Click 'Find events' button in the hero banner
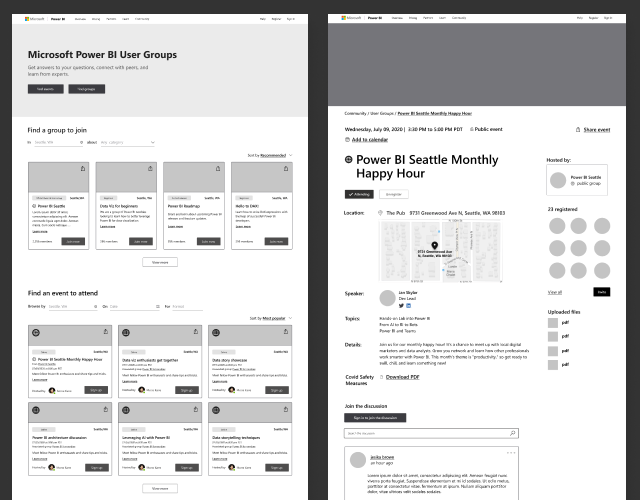The image size is (640, 500). tap(46, 89)
